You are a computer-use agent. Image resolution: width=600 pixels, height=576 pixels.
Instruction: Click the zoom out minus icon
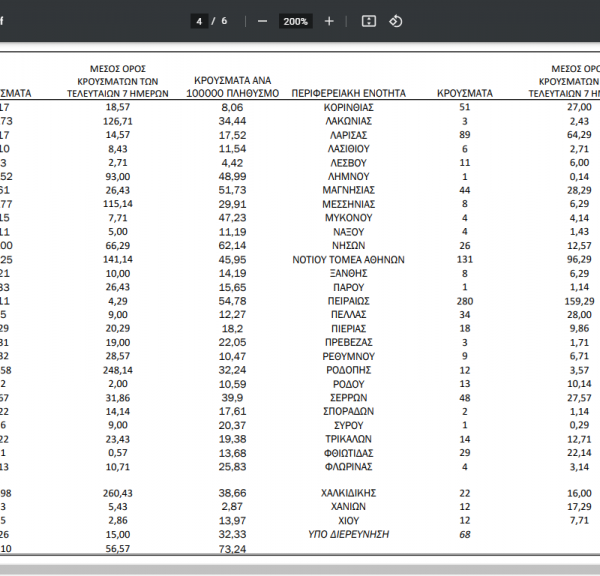pyautogui.click(x=262, y=21)
